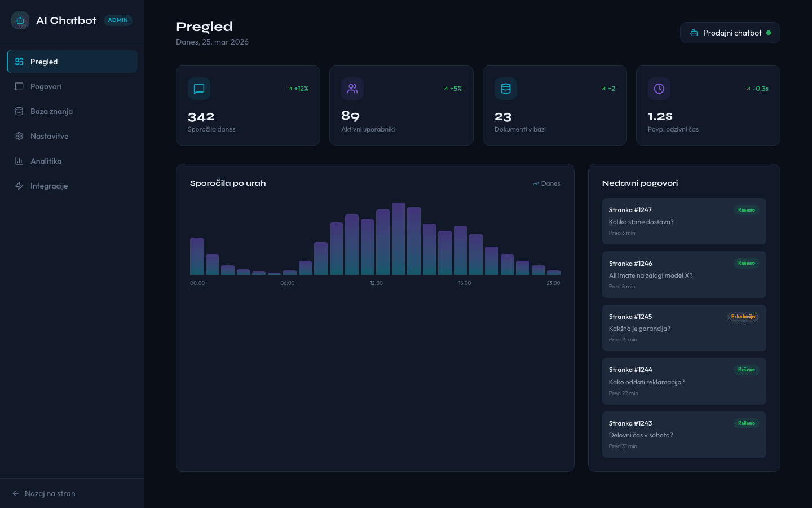Switch to the Analitika page
Viewport: 812px width, 508px height.
click(x=72, y=161)
